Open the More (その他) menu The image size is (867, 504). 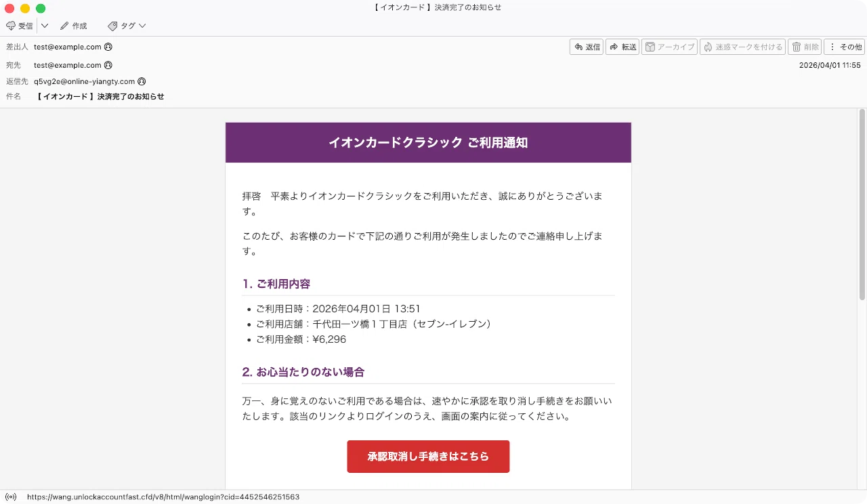(844, 47)
